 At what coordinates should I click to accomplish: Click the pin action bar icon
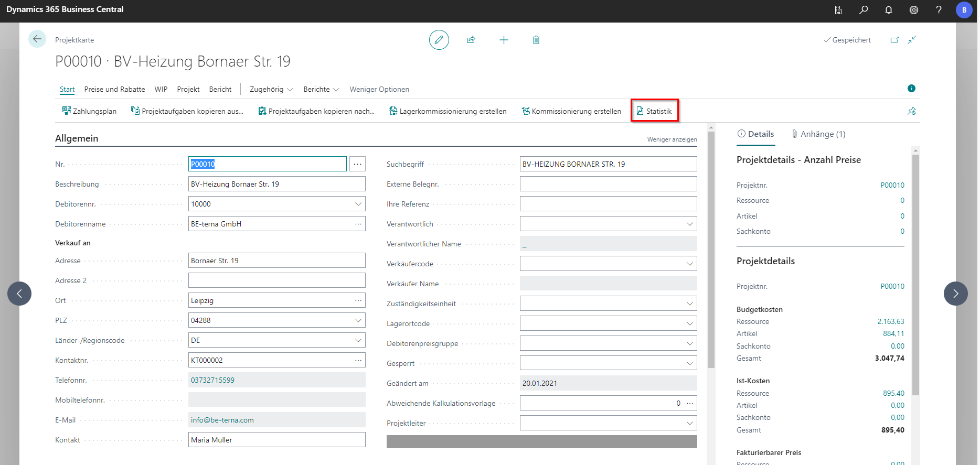coord(911,111)
